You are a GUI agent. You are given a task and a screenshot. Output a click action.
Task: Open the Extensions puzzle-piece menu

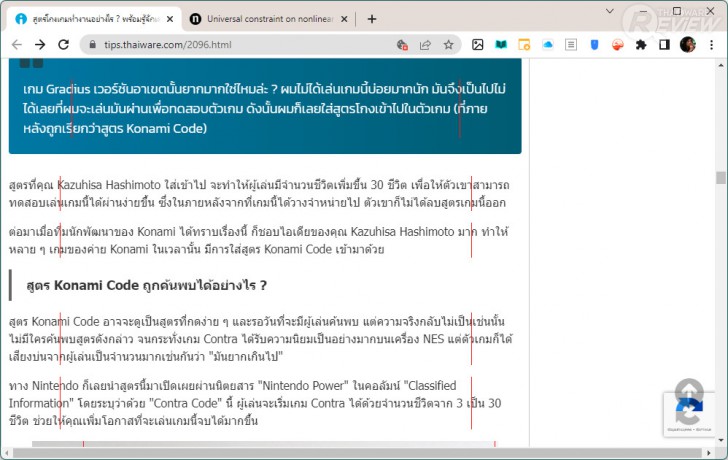click(x=641, y=45)
